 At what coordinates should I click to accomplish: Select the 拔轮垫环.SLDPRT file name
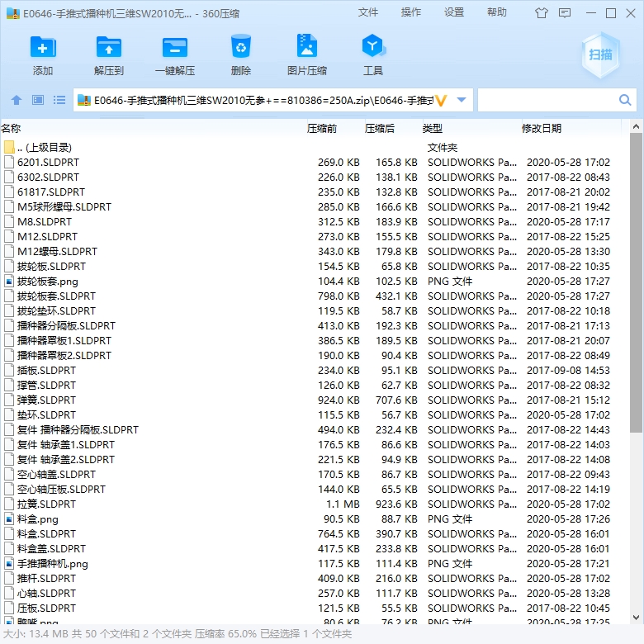56,311
